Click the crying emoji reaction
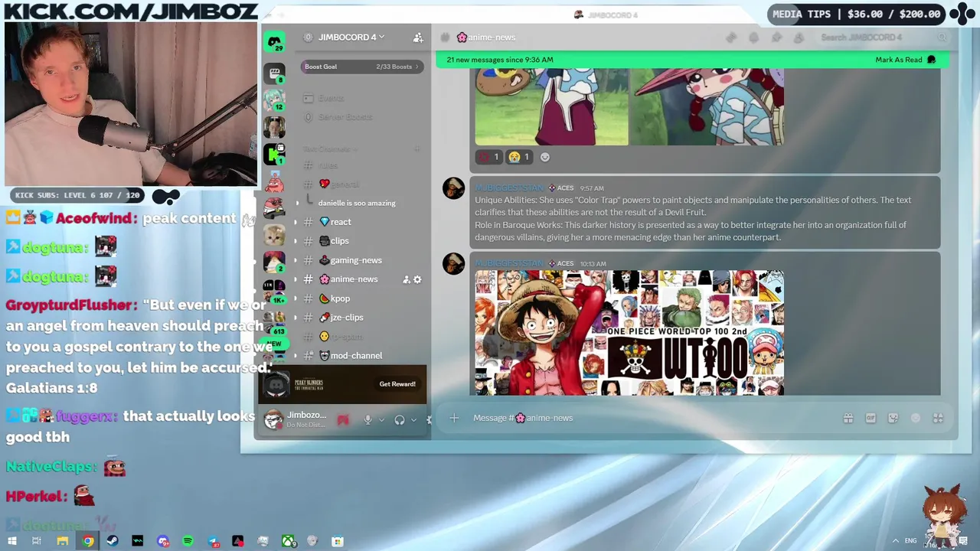 point(519,157)
